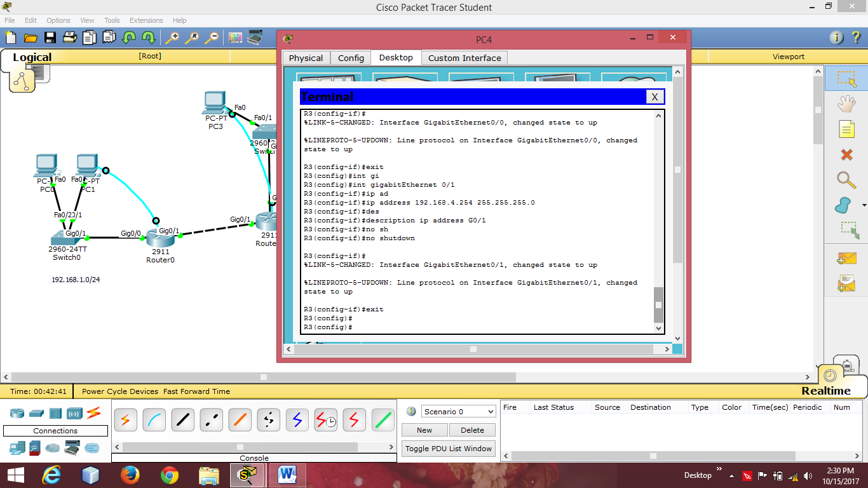This screenshot has height=488, width=868.
Task: Open Firefox from the taskbar
Action: [130, 475]
